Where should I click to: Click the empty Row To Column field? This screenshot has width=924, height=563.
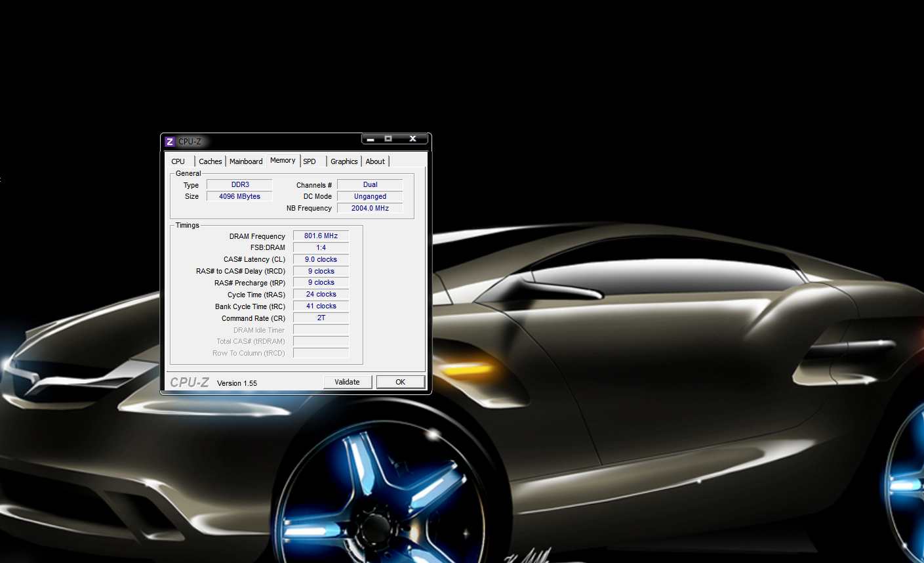[321, 354]
